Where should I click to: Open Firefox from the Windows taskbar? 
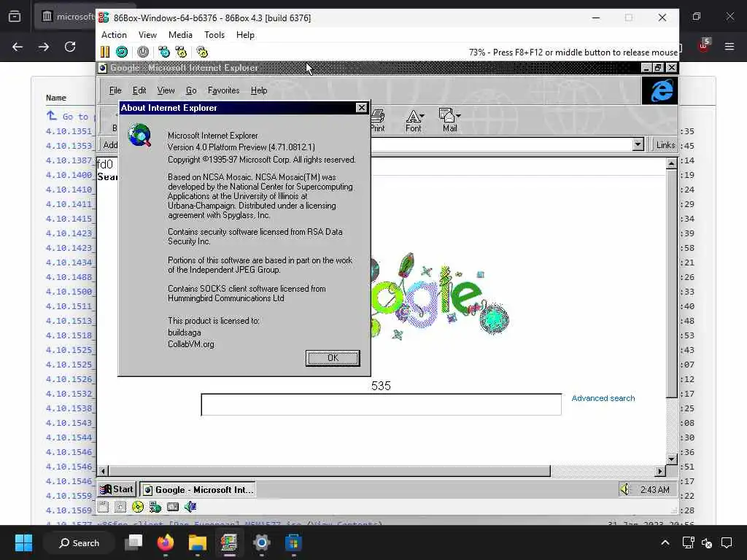(166, 542)
